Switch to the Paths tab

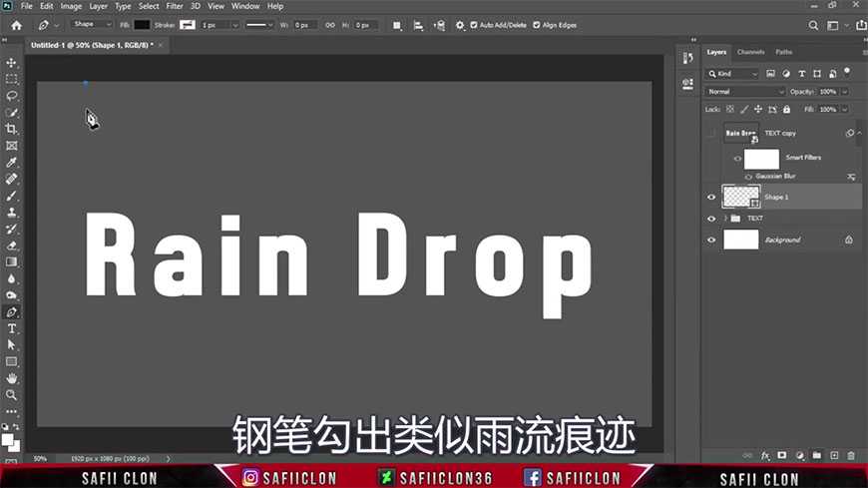tap(784, 52)
